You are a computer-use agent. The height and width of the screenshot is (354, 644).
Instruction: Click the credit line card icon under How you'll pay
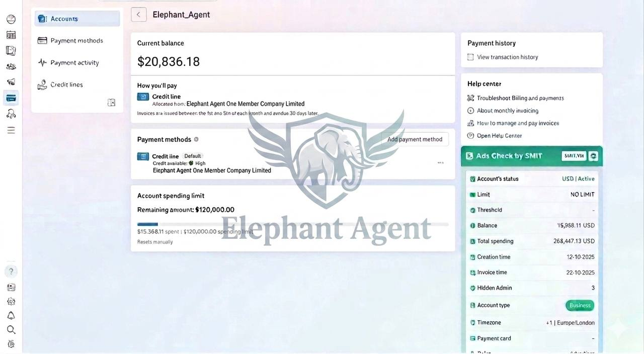click(143, 97)
